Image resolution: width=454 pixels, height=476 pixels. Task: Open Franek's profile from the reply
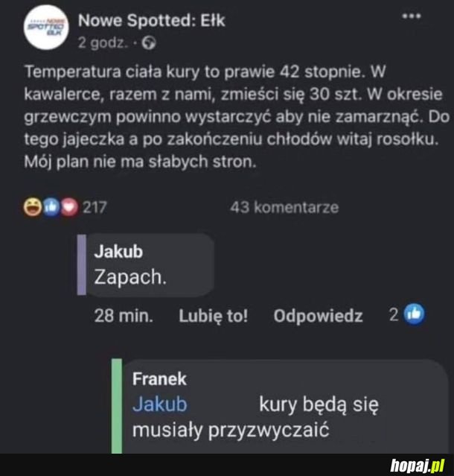coord(159,378)
